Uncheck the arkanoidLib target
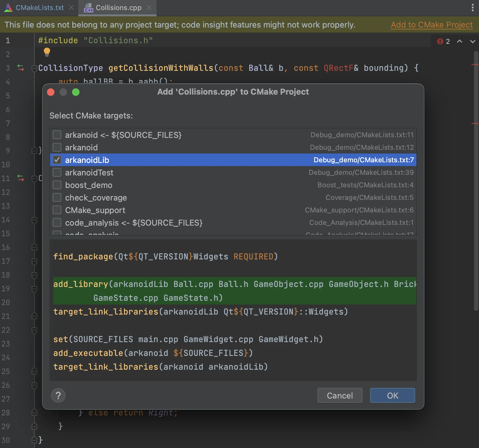Image resolution: width=479 pixels, height=448 pixels. point(57,160)
